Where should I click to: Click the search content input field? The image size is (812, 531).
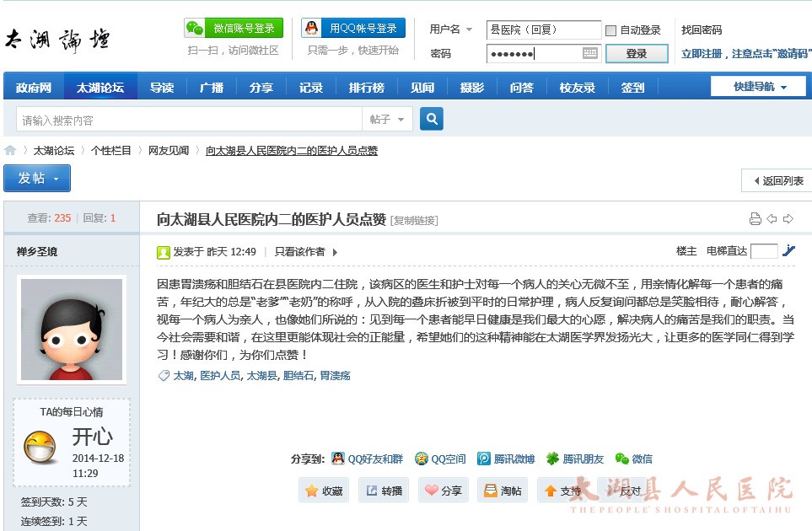coord(189,120)
